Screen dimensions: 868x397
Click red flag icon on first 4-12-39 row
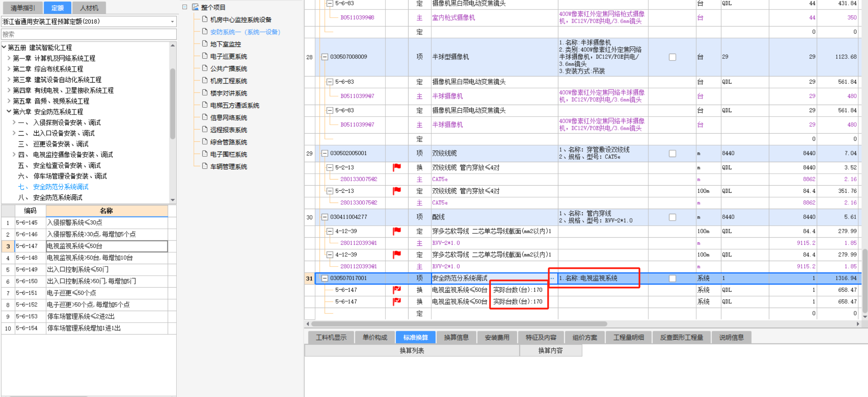(396, 231)
